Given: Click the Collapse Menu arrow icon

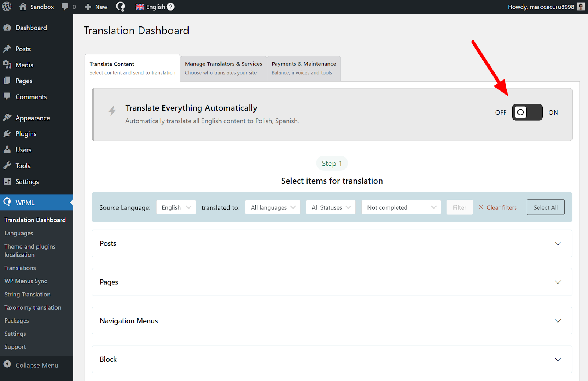Looking at the screenshot, I should click(7, 364).
